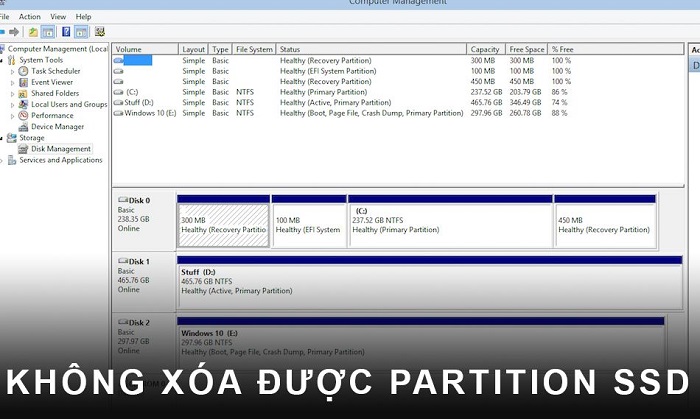Select the 100 MB EFI System block on Disk 0
700x419 pixels.
click(309, 225)
